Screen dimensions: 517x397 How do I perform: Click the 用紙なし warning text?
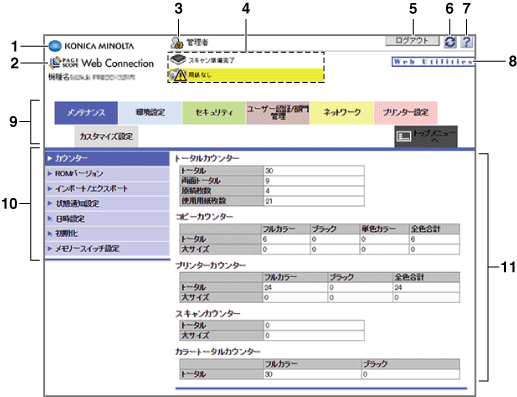tap(200, 75)
